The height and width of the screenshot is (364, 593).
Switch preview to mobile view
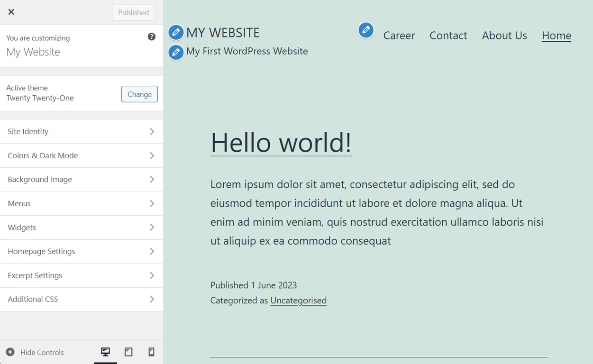(151, 352)
